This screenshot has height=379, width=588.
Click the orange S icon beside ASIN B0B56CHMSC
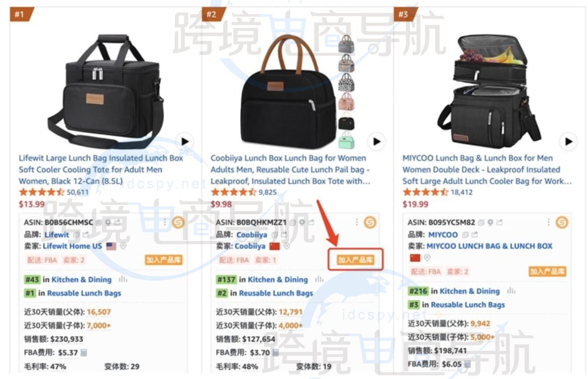178,223
